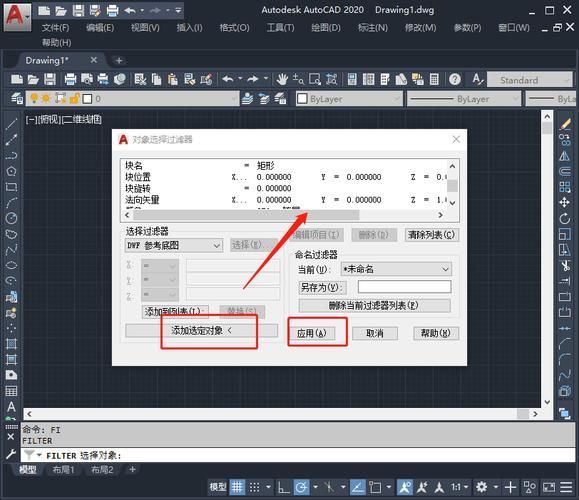Click the 删除当前过滤器列表(F) button
The height and width of the screenshot is (500, 579).
(374, 305)
